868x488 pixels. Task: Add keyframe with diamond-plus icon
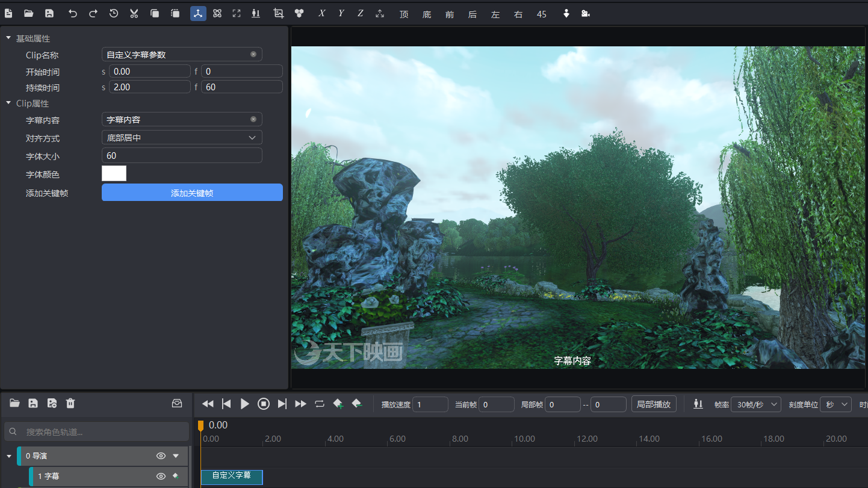[338, 404]
